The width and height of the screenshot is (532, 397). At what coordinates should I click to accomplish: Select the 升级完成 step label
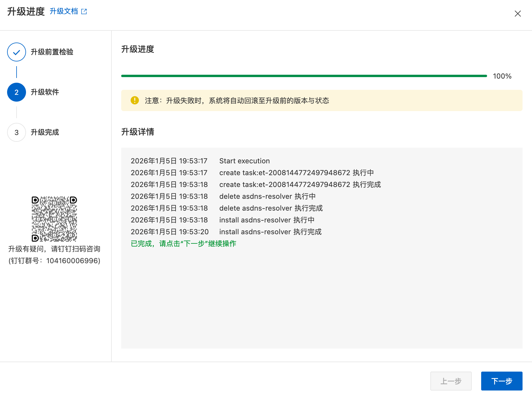click(x=45, y=132)
